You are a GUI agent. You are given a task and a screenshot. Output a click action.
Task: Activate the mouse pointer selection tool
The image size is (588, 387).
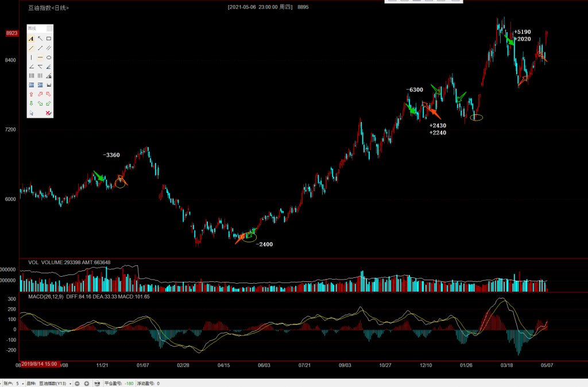tap(31, 113)
